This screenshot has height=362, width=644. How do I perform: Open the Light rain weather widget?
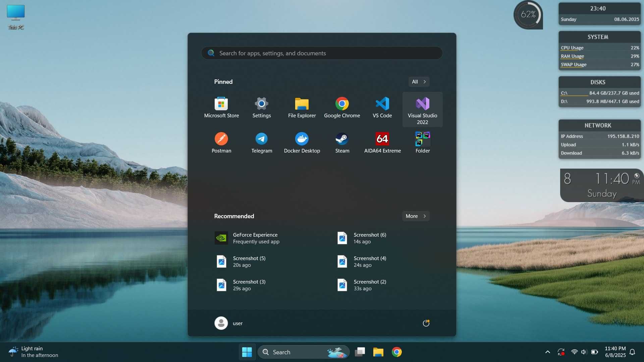tap(34, 352)
